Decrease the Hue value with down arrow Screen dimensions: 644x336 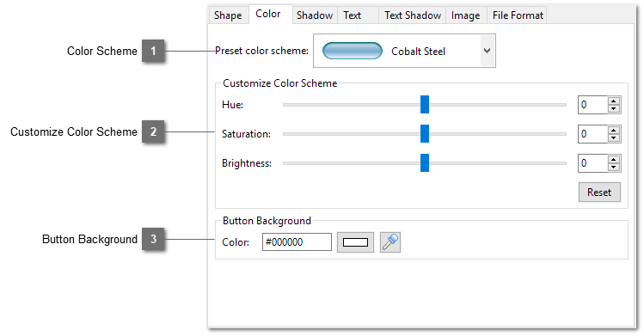[x=614, y=109]
